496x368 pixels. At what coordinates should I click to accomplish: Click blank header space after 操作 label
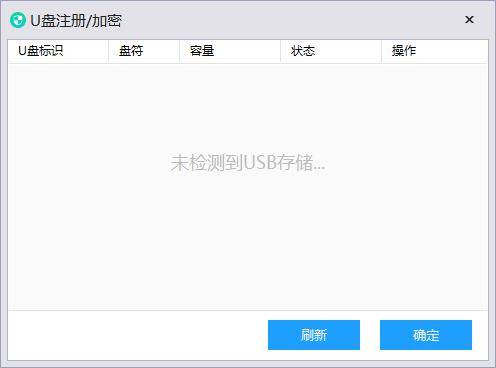tap(452, 51)
